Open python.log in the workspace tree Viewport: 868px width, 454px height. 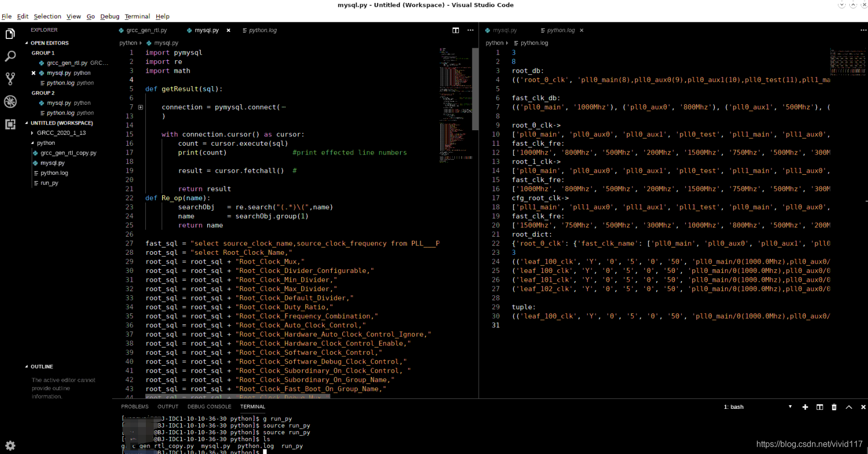(54, 173)
